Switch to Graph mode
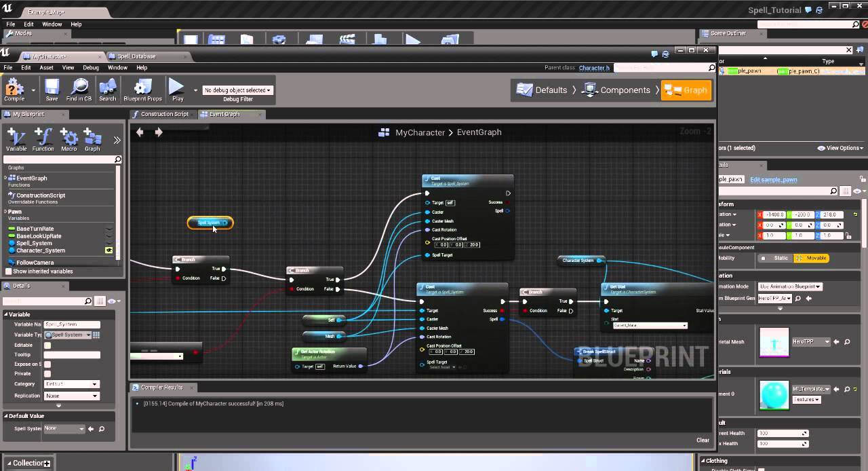The image size is (868, 471). pyautogui.click(x=686, y=90)
